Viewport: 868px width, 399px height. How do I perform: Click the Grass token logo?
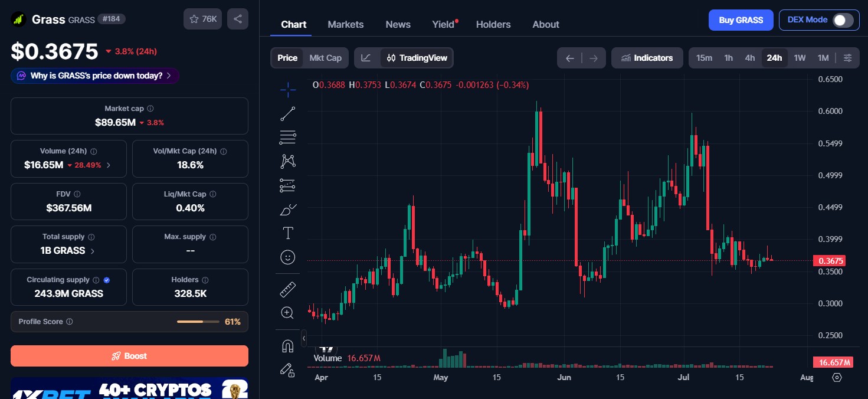(19, 19)
